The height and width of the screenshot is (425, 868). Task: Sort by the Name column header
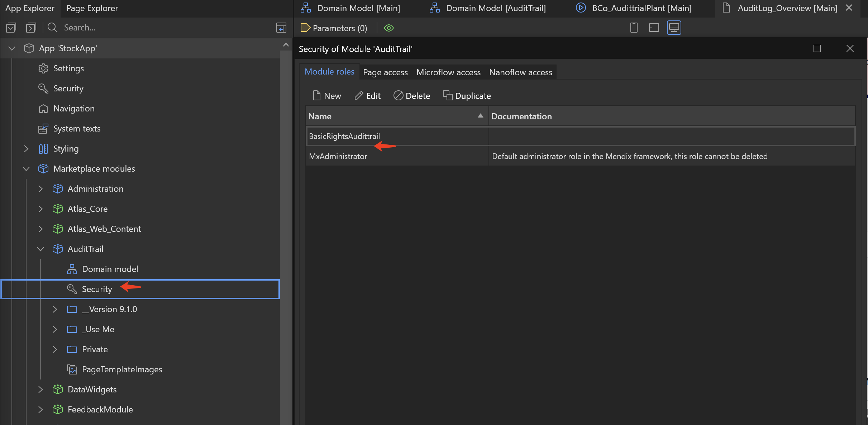point(397,116)
